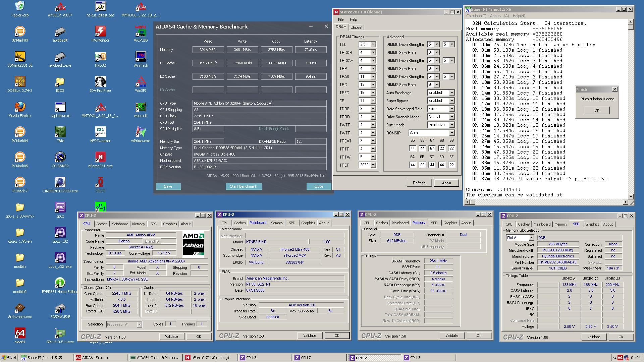Open the DIMM0 Slew Rate dropdown

coord(437,53)
